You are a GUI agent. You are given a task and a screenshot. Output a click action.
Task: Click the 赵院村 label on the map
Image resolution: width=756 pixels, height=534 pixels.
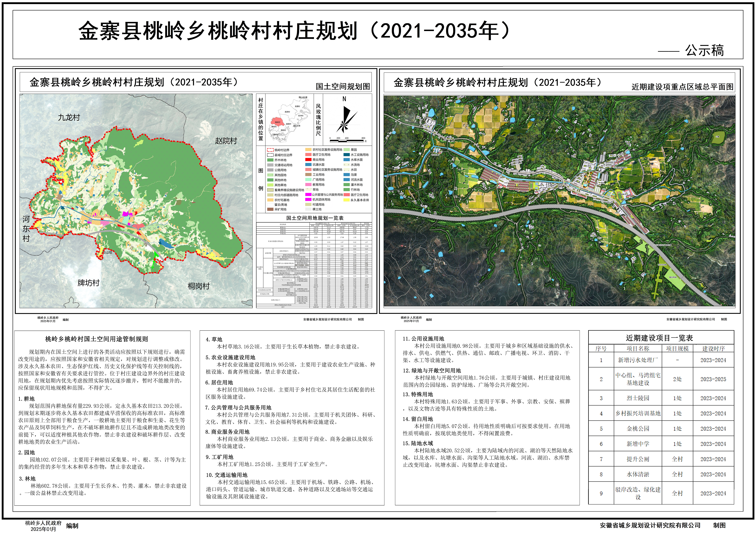coord(226,141)
